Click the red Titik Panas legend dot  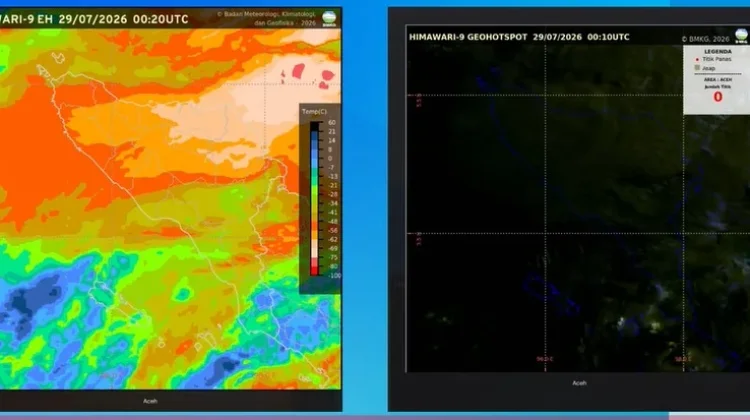point(697,59)
